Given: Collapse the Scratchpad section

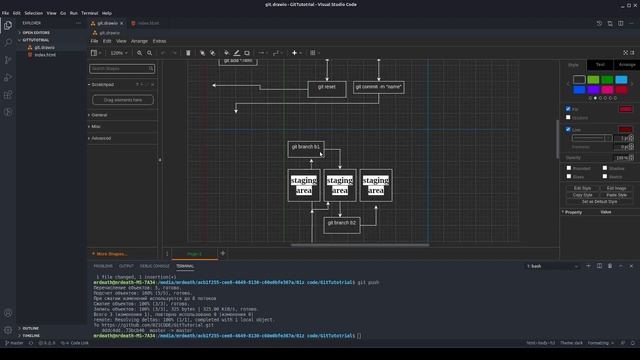Looking at the screenshot, I should pos(101,84).
